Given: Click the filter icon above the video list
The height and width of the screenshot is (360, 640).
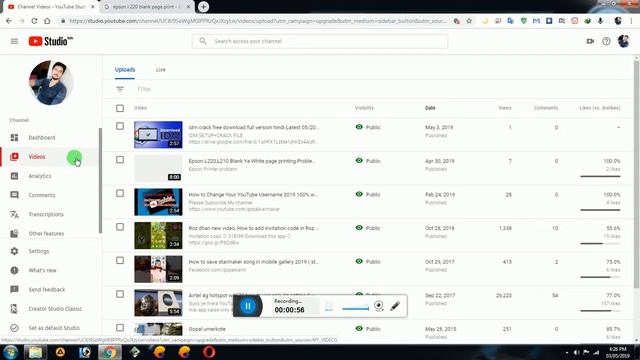Looking at the screenshot, I should click(120, 89).
